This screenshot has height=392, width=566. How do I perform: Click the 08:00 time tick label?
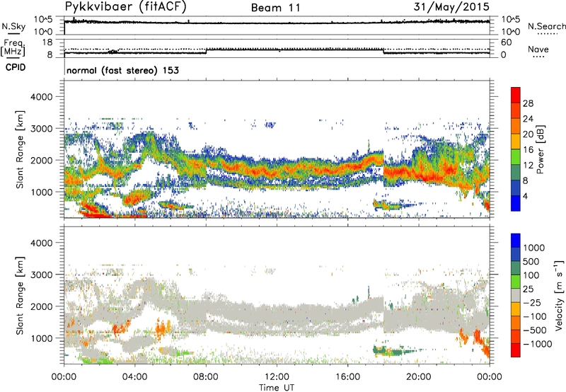click(x=206, y=377)
